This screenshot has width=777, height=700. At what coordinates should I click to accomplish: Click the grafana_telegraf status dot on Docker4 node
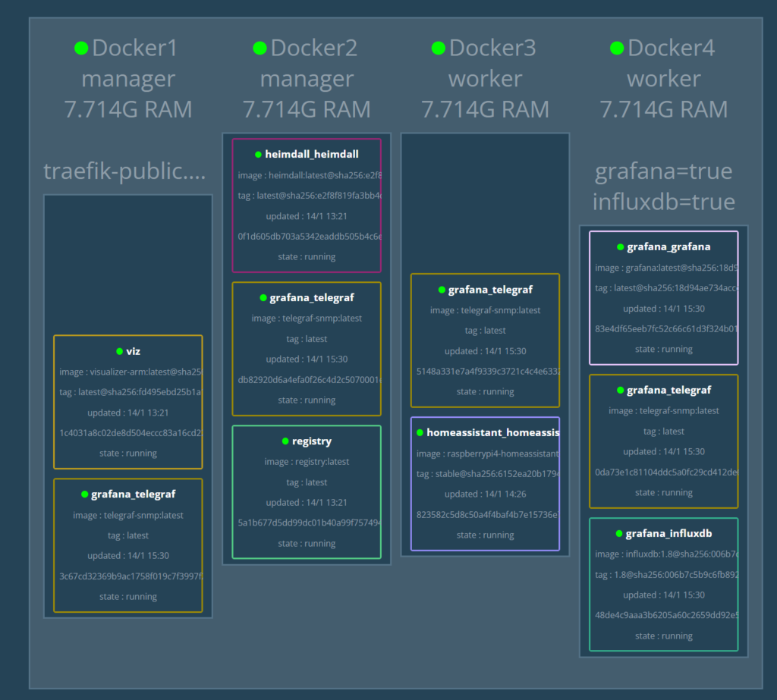tap(620, 391)
